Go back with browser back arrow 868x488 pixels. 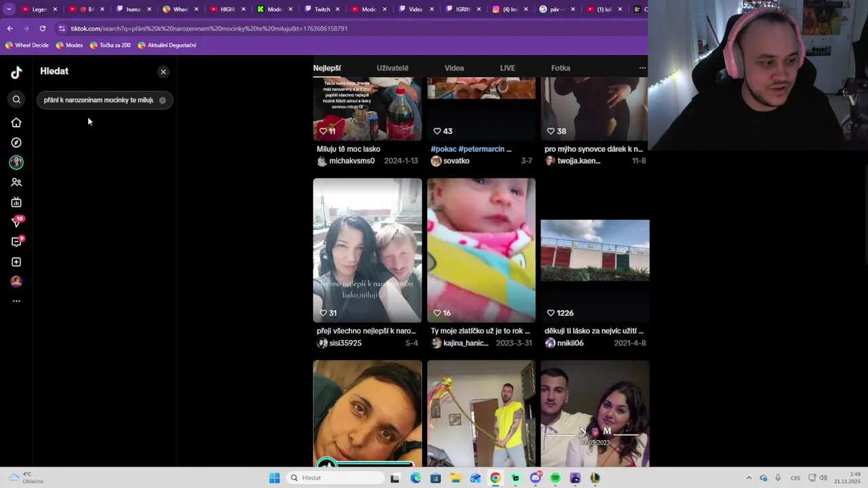pyautogui.click(x=9, y=28)
